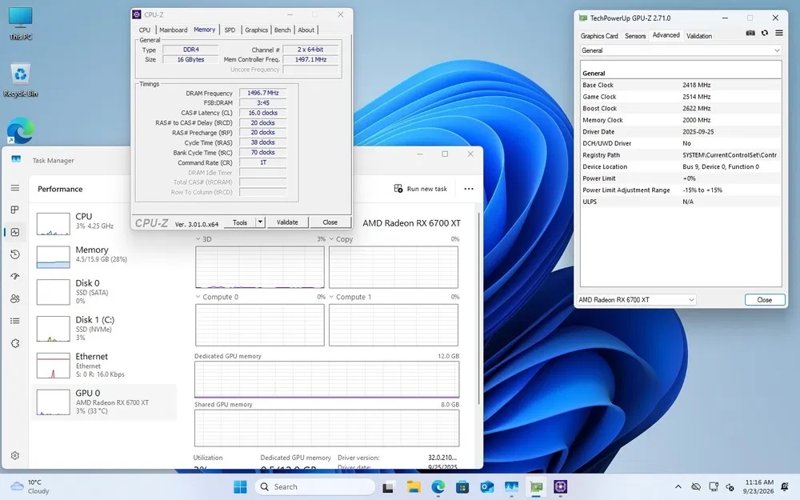800x500 pixels.
Task: Switch to GPU-Z via taskbar icon
Action: (x=536, y=487)
